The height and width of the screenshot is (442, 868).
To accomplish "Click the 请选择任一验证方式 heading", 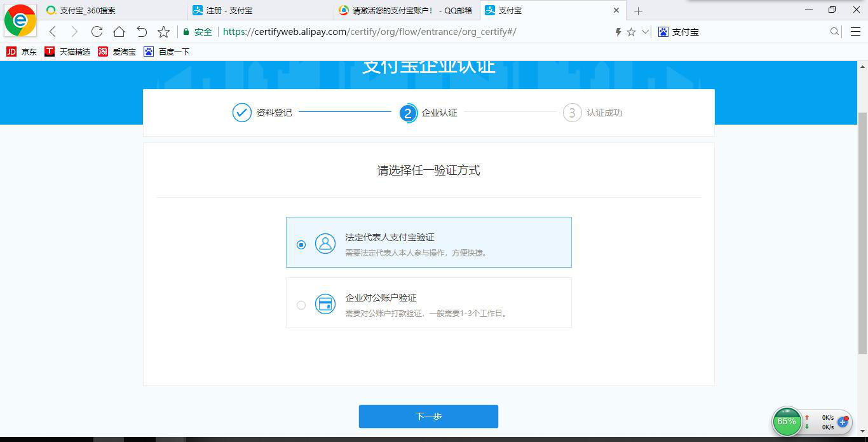I will click(429, 170).
